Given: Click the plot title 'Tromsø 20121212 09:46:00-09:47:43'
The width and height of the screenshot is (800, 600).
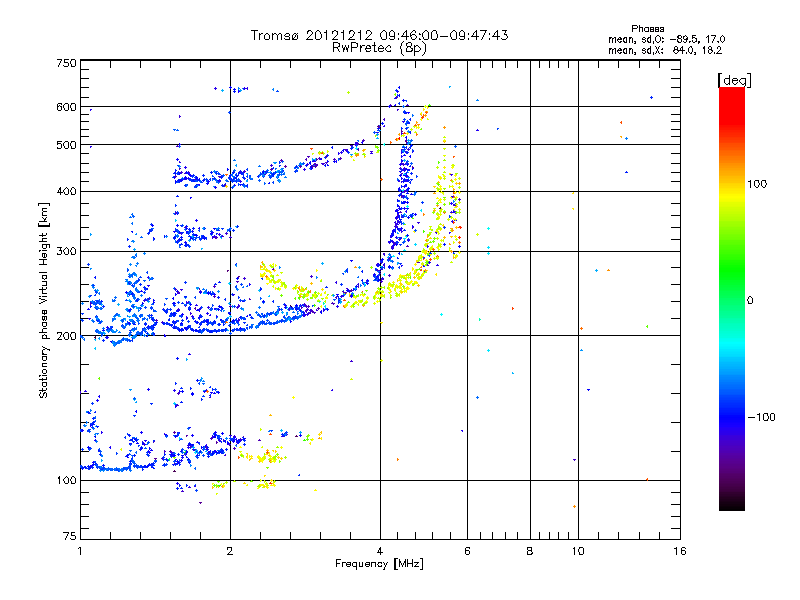Looking at the screenshot, I should pyautogui.click(x=379, y=35).
